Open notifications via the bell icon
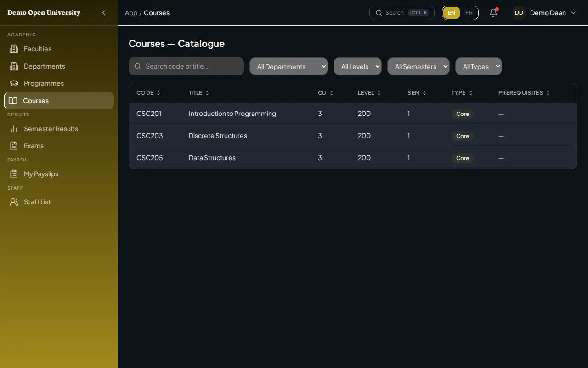The image size is (588, 368). tap(493, 13)
